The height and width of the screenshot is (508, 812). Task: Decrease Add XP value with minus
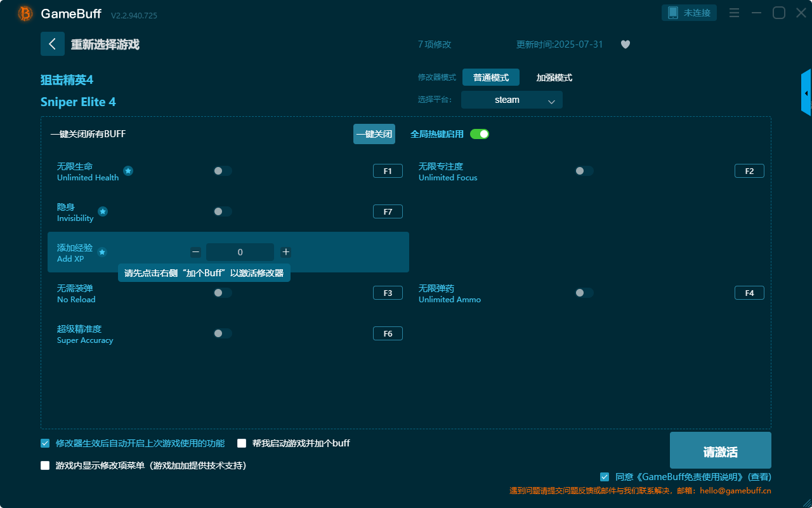tap(195, 252)
